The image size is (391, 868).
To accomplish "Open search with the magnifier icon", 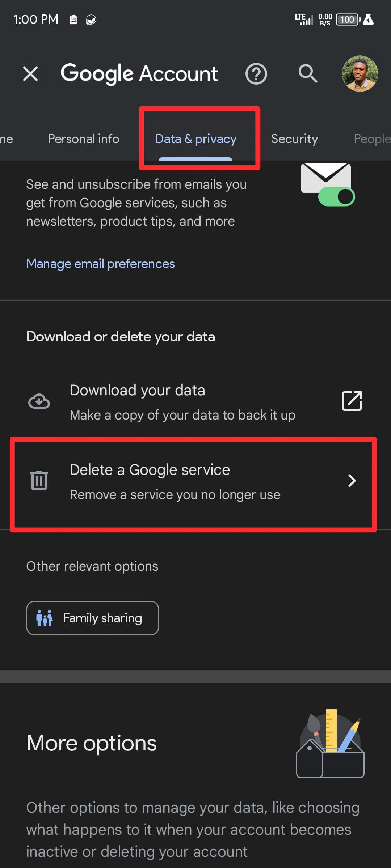I will (308, 74).
